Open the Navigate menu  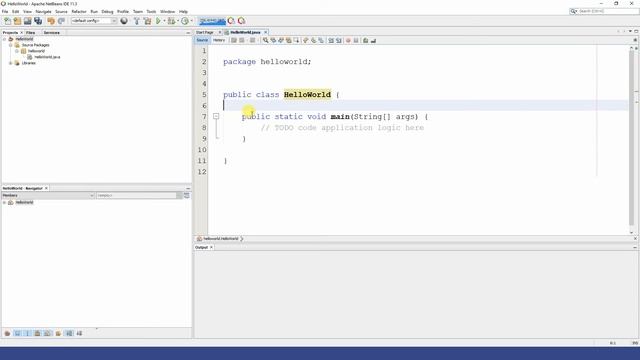tap(43, 11)
